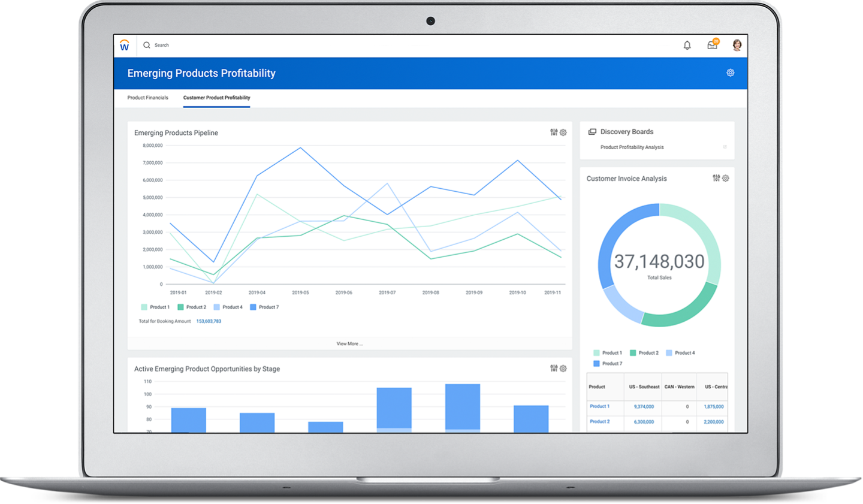Open dashboard settings gear in blue header
863x504 pixels.
pos(730,73)
